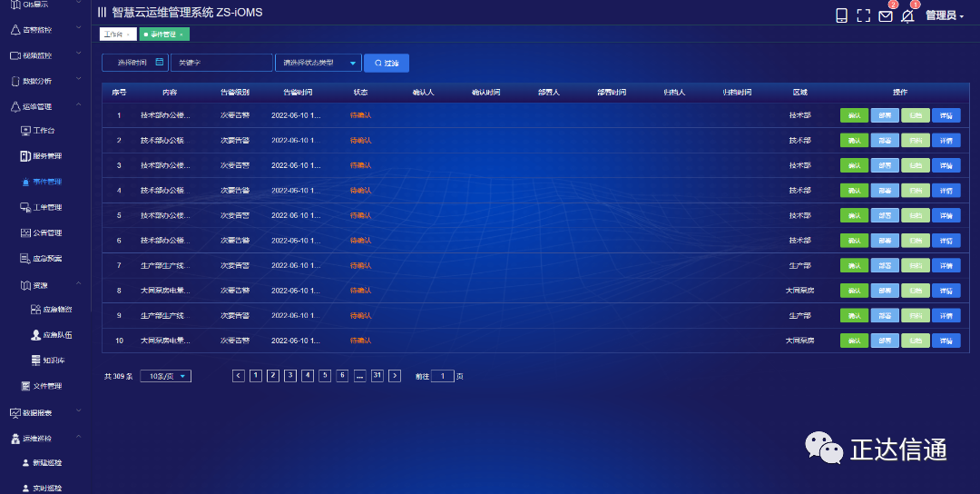Click 确认 button in row 7

[854, 266]
